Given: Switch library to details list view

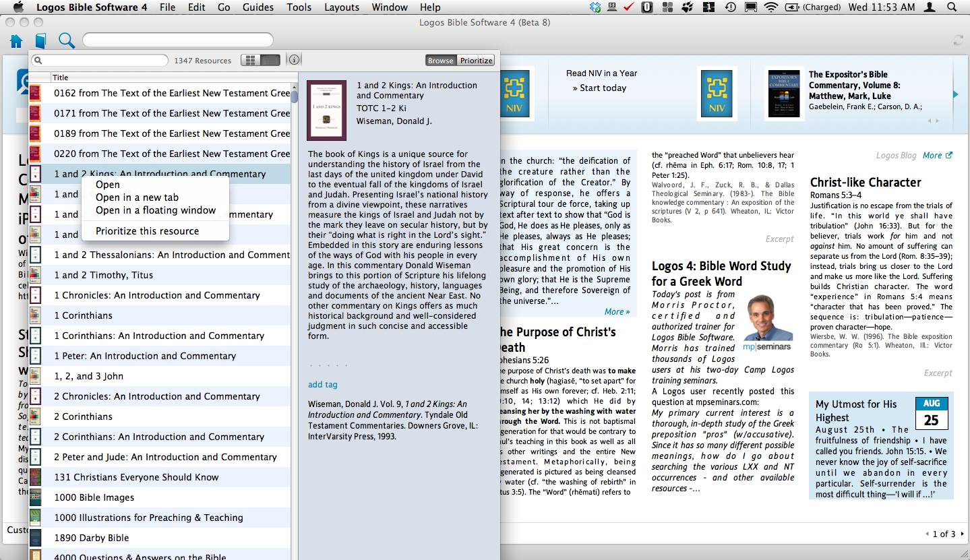Looking at the screenshot, I should (x=270, y=60).
